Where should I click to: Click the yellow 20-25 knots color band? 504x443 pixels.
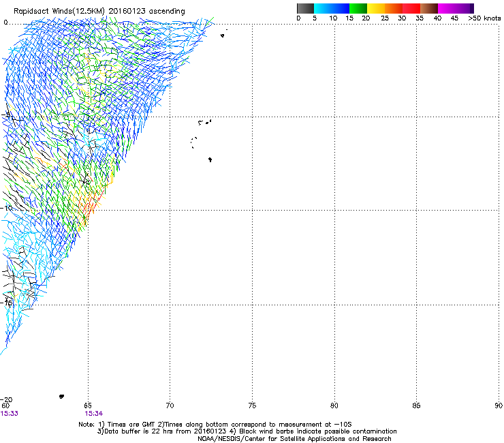[376, 8]
